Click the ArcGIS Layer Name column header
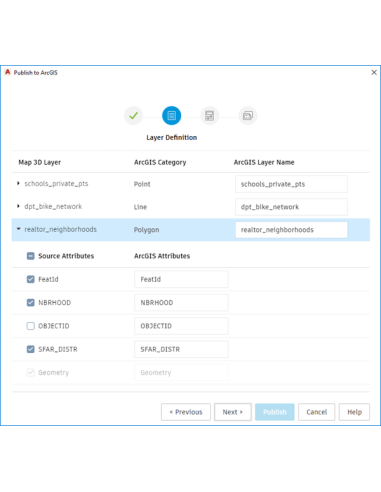 (264, 162)
